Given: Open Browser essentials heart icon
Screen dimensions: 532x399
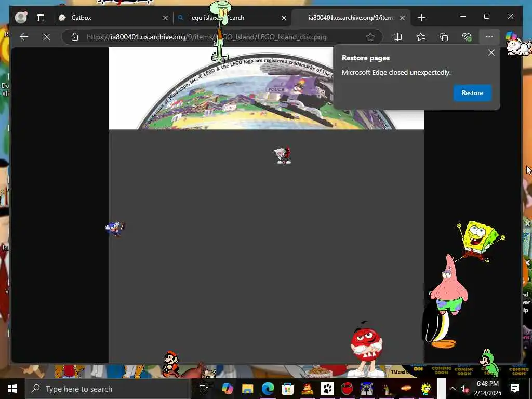Looking at the screenshot, I should click(467, 37).
